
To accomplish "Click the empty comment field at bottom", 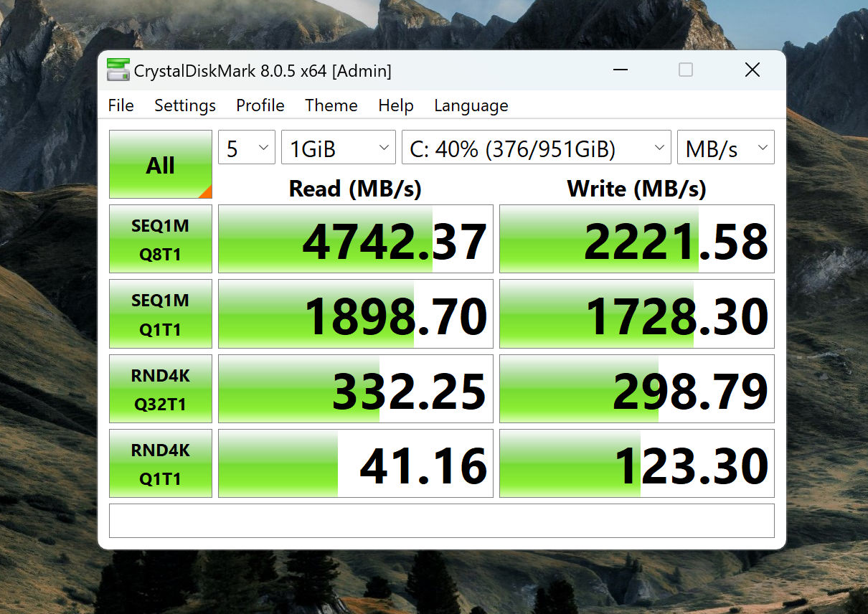I will click(x=442, y=520).
